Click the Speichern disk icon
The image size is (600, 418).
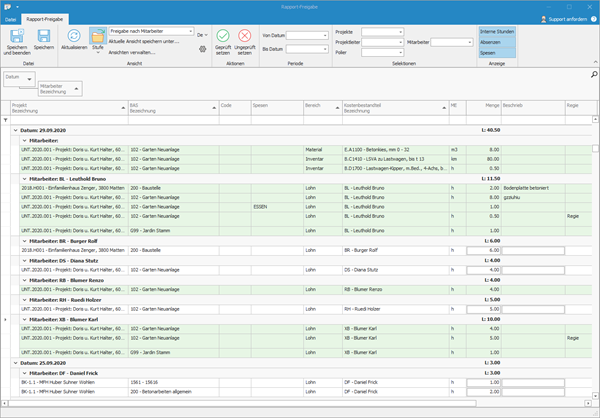pos(44,36)
